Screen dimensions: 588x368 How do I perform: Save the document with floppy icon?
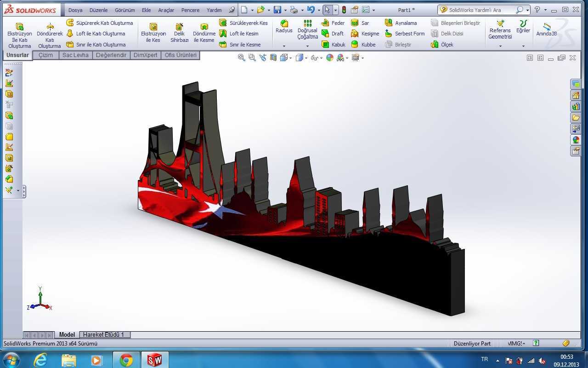pyautogui.click(x=277, y=10)
